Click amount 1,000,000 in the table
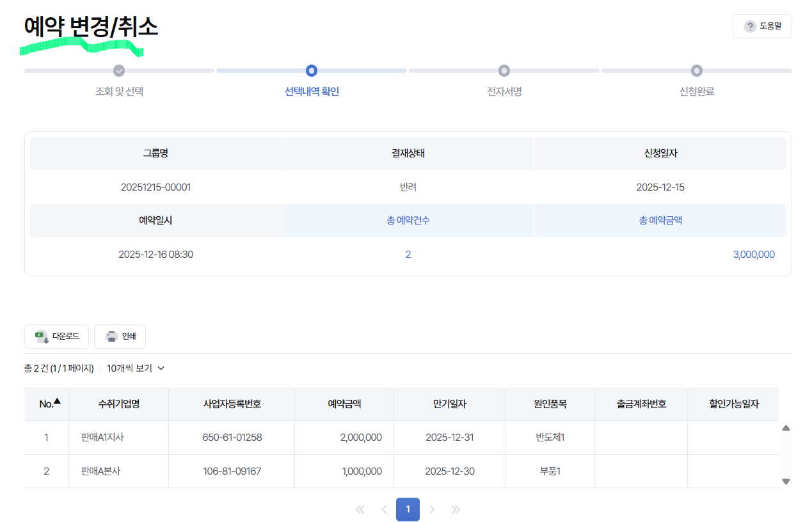Screen dimensions: 812x522 [x=362, y=471]
